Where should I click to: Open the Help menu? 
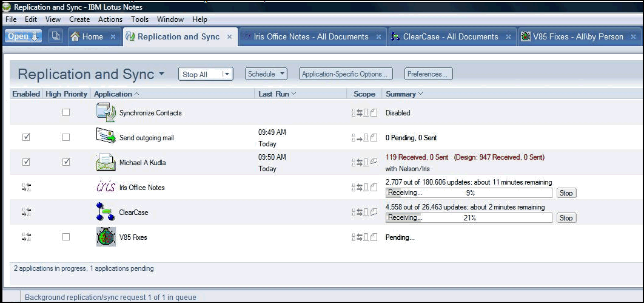(200, 19)
